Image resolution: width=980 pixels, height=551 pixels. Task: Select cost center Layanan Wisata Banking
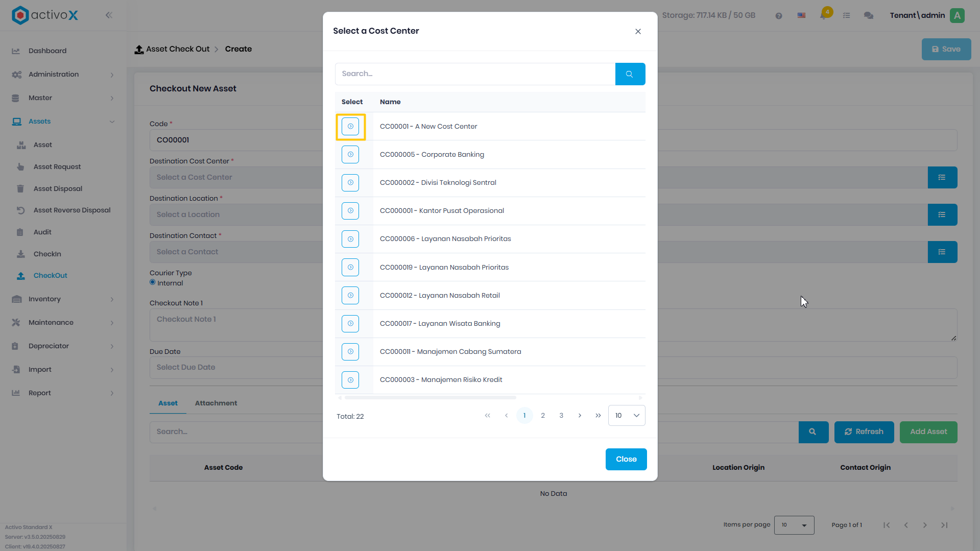(350, 324)
